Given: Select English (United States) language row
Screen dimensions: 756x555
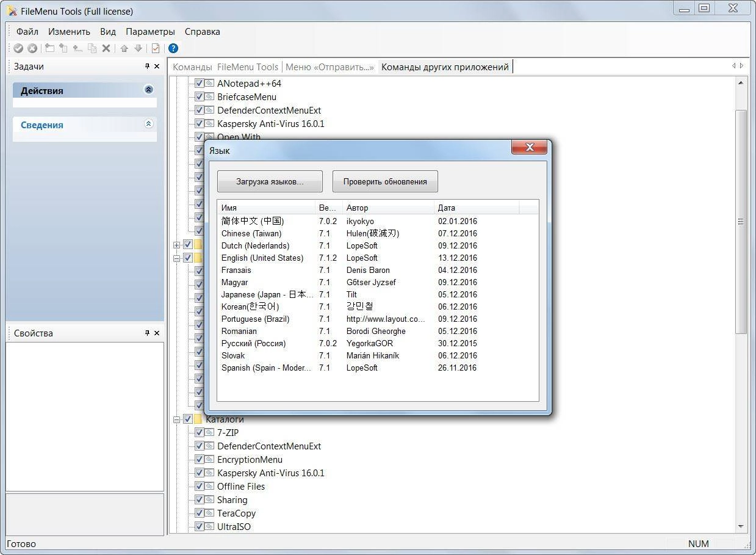Looking at the screenshot, I should [x=378, y=258].
